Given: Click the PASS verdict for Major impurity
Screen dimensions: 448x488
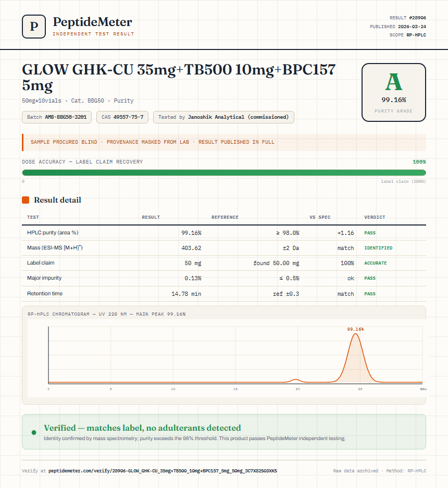Looking at the screenshot, I should pyautogui.click(x=370, y=278).
